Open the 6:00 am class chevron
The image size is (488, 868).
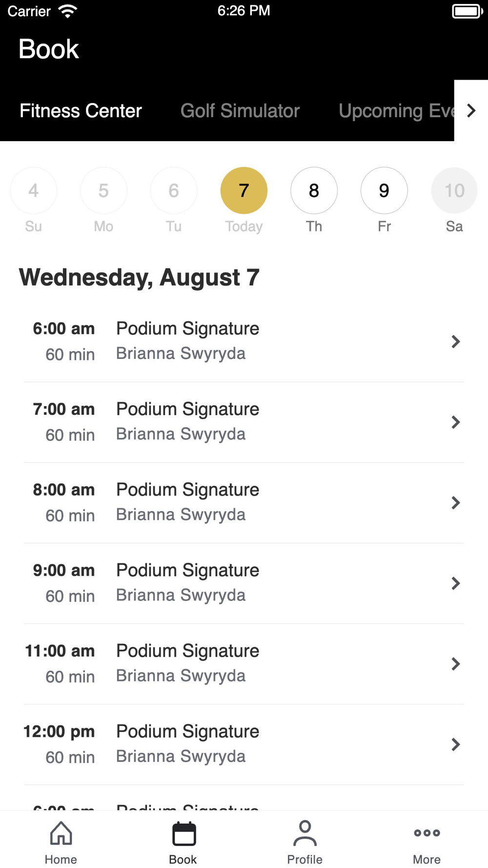click(455, 342)
